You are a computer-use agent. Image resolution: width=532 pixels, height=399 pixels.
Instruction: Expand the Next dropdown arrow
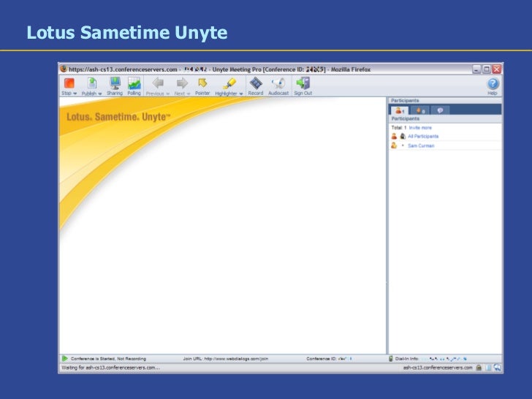pyautogui.click(x=189, y=94)
